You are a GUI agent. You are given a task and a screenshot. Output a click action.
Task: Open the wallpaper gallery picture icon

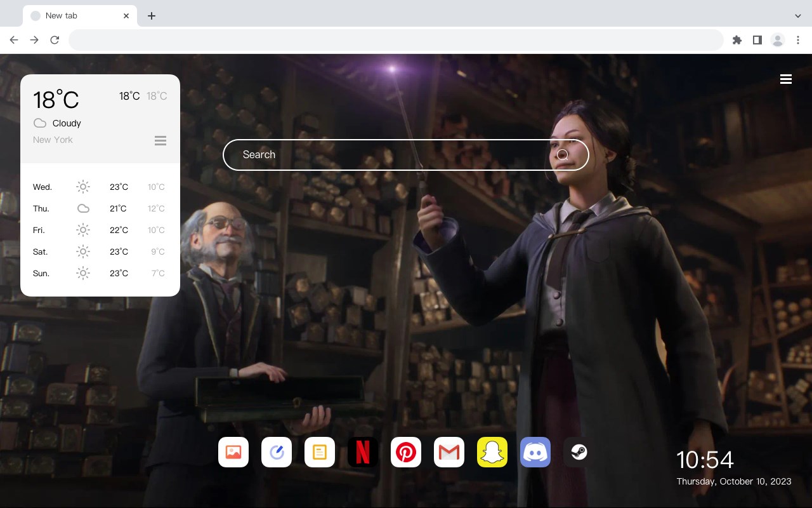click(233, 452)
